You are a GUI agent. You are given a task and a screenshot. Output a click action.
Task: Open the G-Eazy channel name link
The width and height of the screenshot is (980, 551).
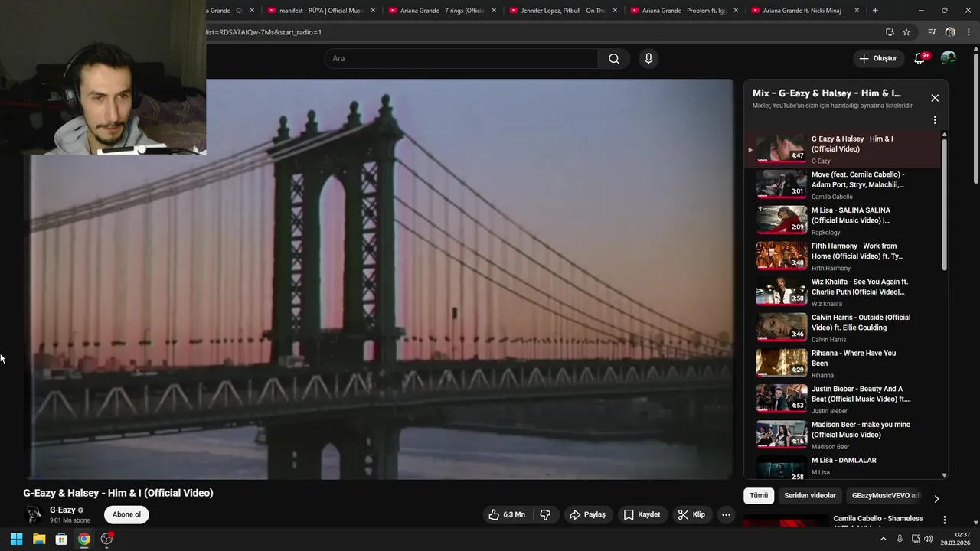coord(63,510)
